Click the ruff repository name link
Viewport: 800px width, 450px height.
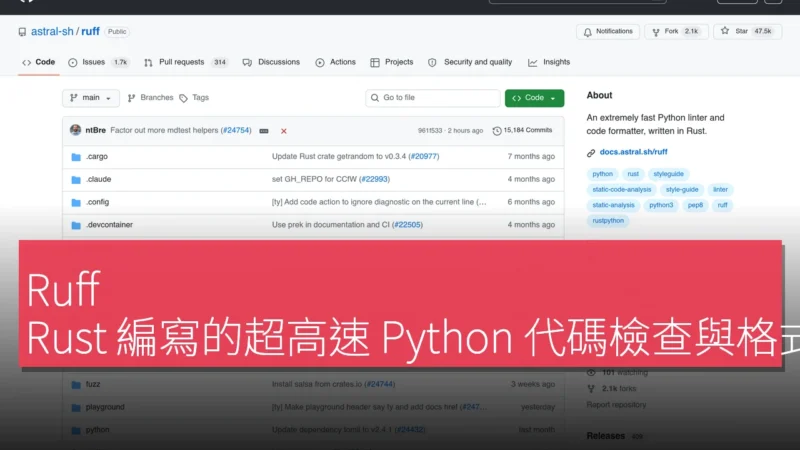point(90,32)
